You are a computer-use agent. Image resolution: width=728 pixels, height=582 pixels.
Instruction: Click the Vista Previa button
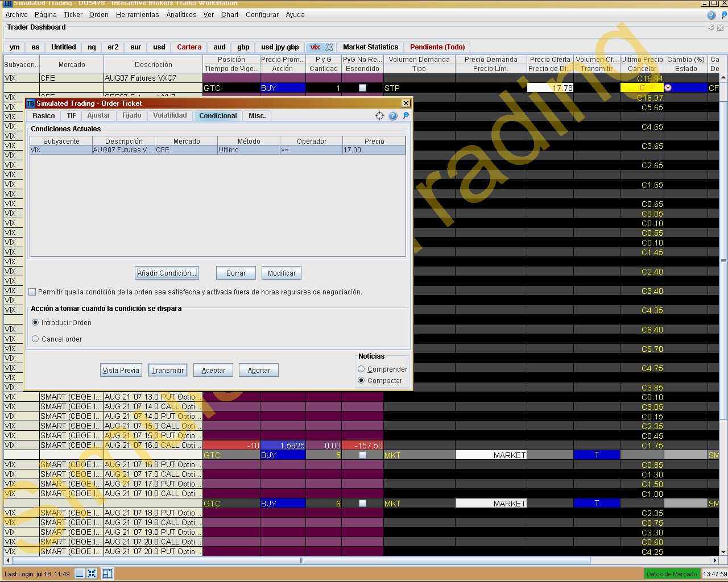click(121, 371)
